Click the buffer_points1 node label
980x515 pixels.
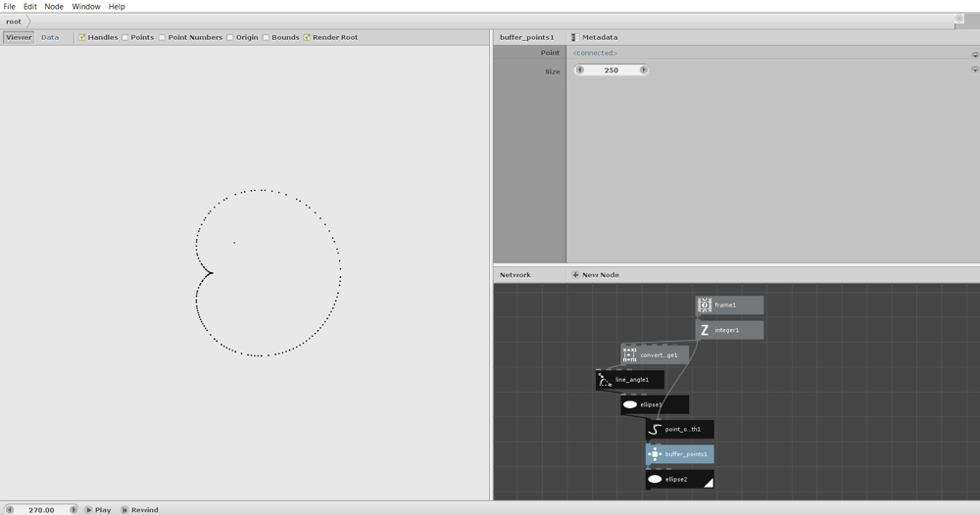click(686, 454)
